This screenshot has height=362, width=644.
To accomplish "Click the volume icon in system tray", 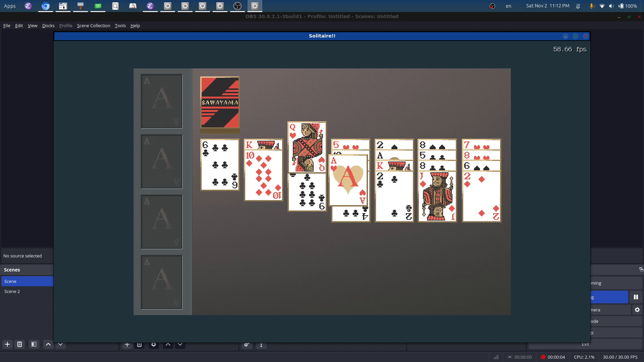I will coord(611,6).
